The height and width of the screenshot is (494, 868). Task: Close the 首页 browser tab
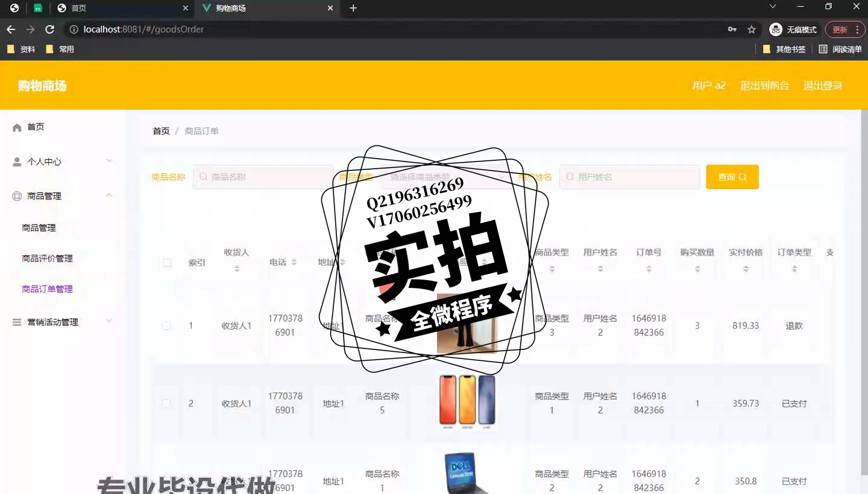(x=185, y=8)
